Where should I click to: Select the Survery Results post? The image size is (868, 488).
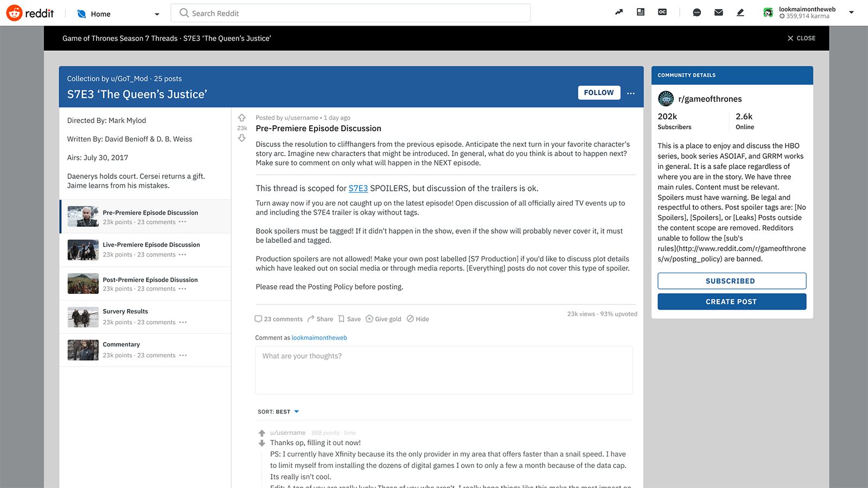(x=145, y=317)
